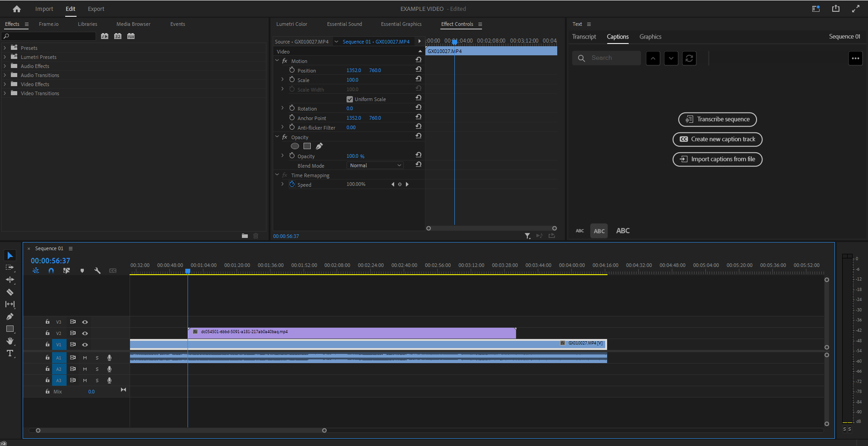Expand the Presets folder

(x=5, y=48)
